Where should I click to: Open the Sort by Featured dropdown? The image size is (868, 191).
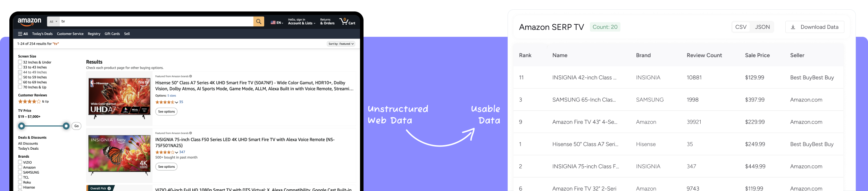[x=341, y=44]
